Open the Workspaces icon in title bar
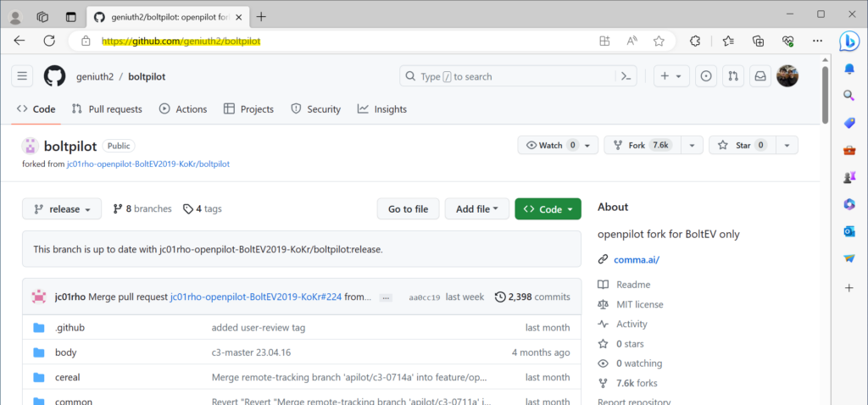The height and width of the screenshot is (405, 868). tap(42, 17)
